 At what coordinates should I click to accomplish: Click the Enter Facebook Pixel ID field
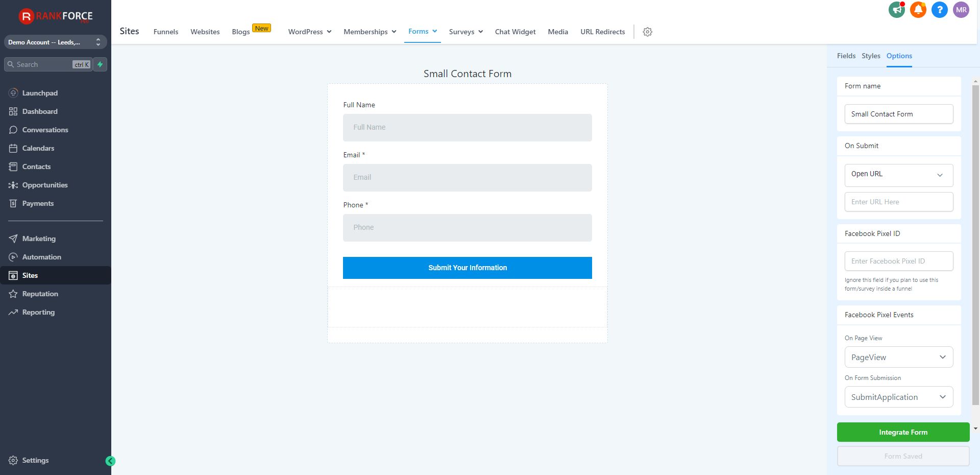[898, 261]
